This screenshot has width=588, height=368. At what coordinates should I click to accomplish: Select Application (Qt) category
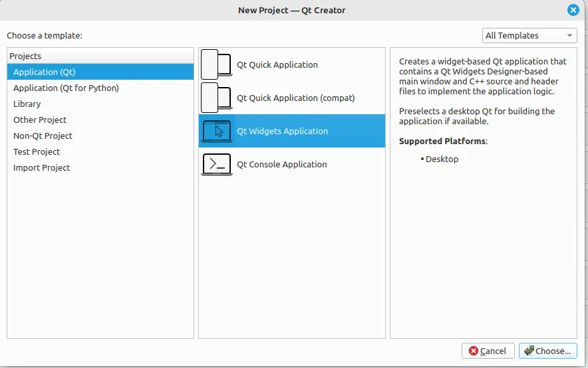[x=100, y=72]
